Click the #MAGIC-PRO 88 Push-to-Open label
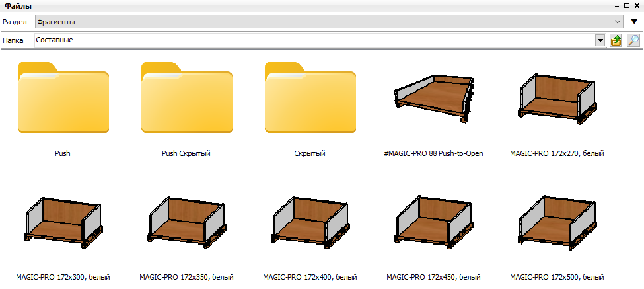This screenshot has height=289, width=644. [x=433, y=153]
